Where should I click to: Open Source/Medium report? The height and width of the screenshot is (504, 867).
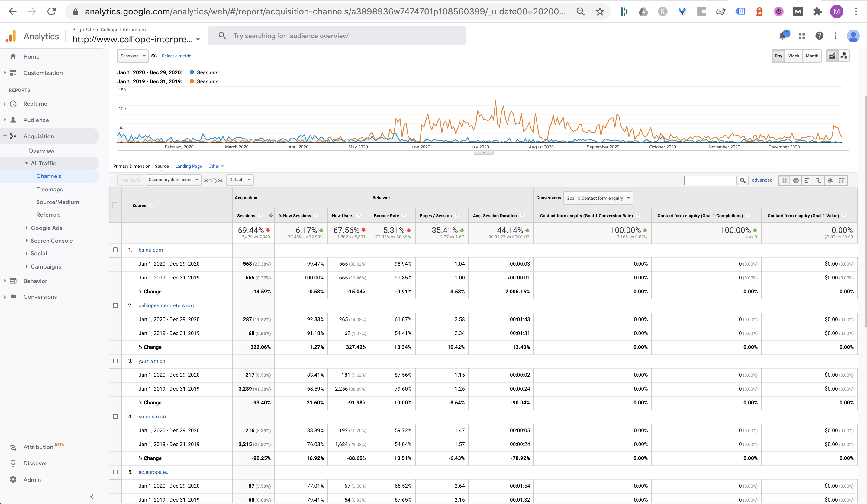click(x=58, y=202)
